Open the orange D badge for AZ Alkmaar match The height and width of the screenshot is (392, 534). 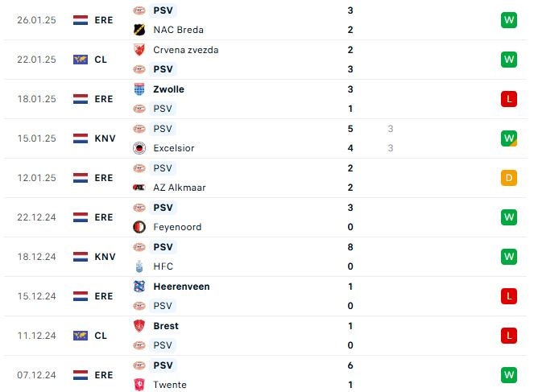click(x=509, y=178)
